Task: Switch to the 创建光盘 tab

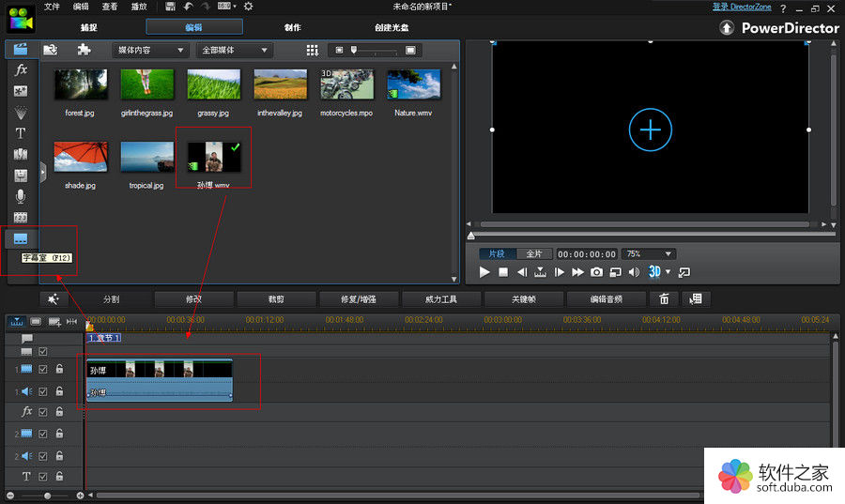Action: [392, 27]
